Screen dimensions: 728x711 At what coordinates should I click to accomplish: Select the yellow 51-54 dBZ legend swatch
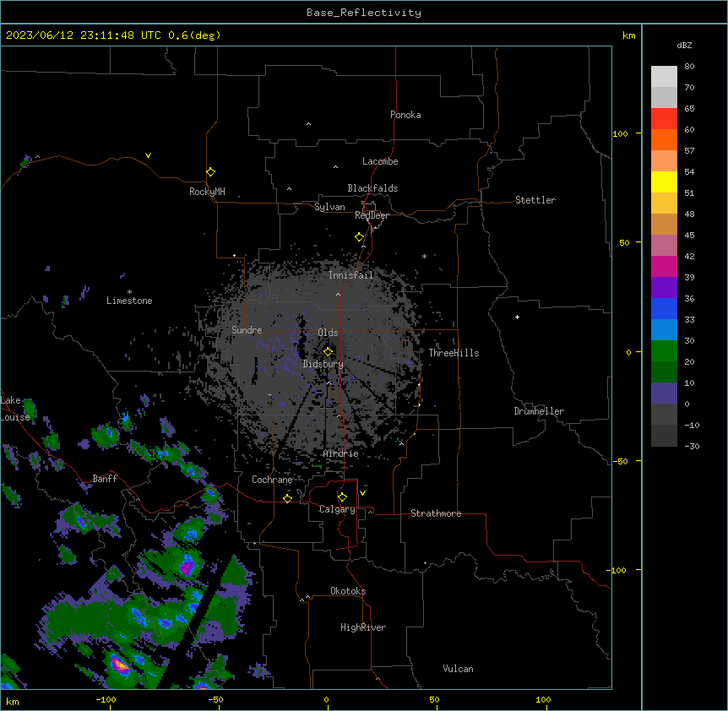tap(664, 182)
